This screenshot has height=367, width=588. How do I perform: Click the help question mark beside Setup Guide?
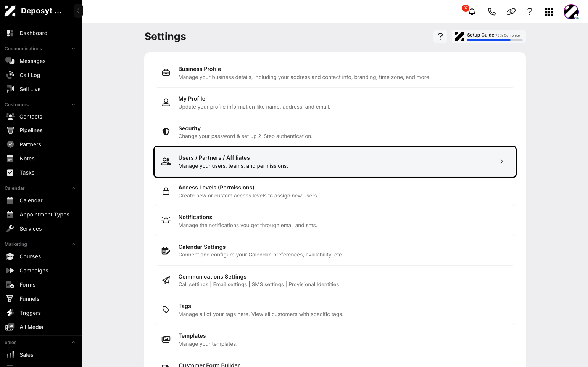coord(440,36)
